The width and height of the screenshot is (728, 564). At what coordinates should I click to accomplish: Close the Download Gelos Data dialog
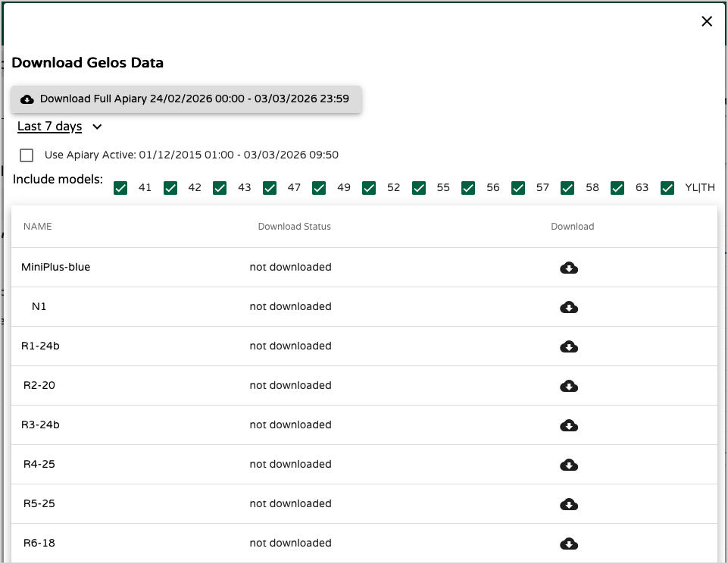pos(707,21)
